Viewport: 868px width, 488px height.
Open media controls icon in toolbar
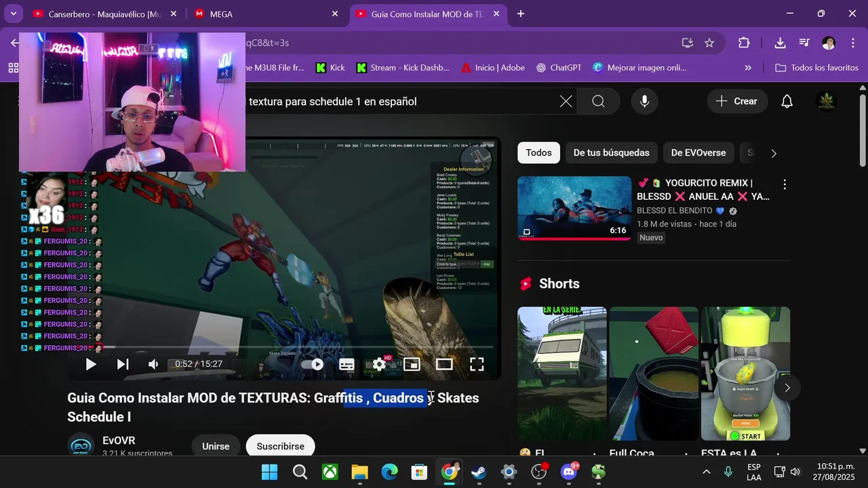[x=804, y=43]
